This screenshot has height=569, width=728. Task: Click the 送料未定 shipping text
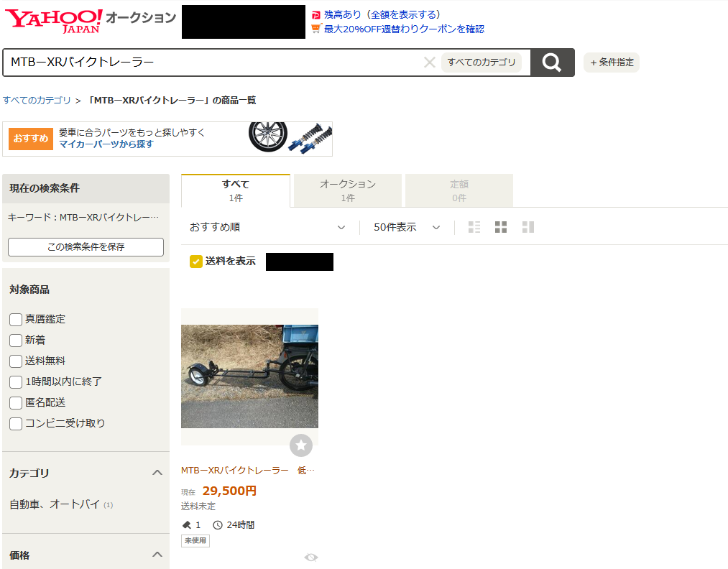(x=198, y=506)
